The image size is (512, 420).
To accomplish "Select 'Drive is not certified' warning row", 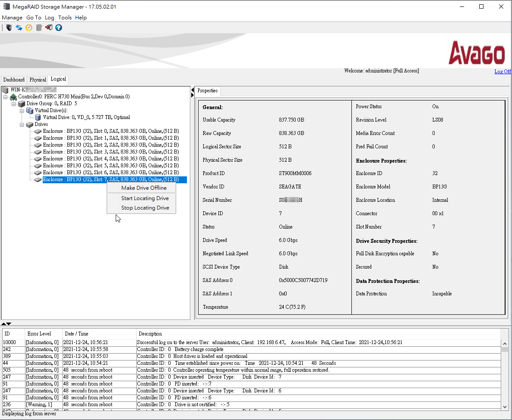I will (x=251, y=404).
